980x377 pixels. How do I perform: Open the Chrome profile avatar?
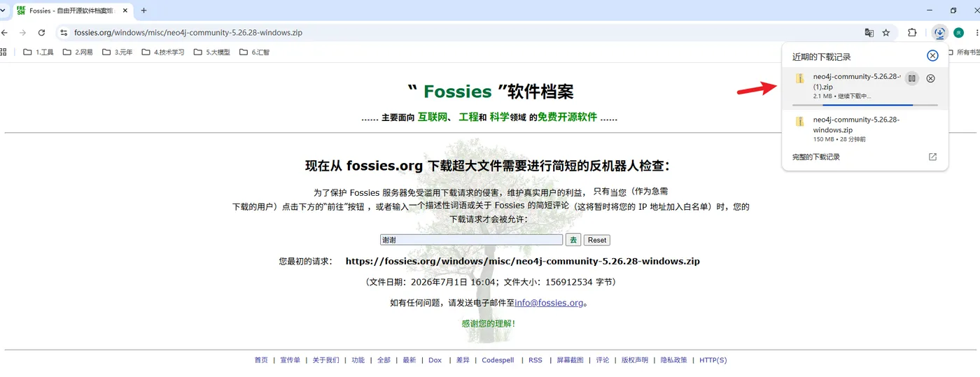958,32
